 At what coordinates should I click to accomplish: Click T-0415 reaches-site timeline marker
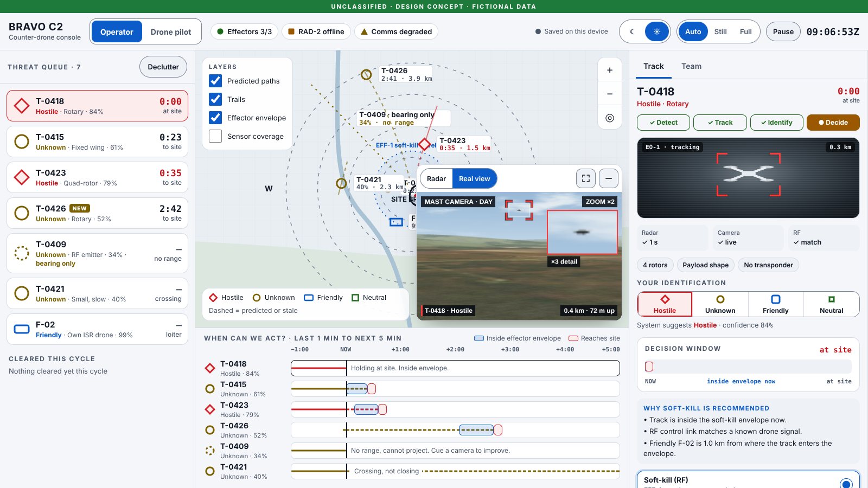[372, 389]
